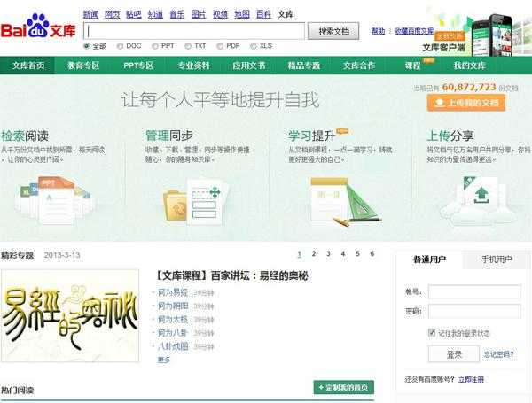The width and height of the screenshot is (532, 403).
Task: Open the 音乐 top link
Action: [177, 14]
